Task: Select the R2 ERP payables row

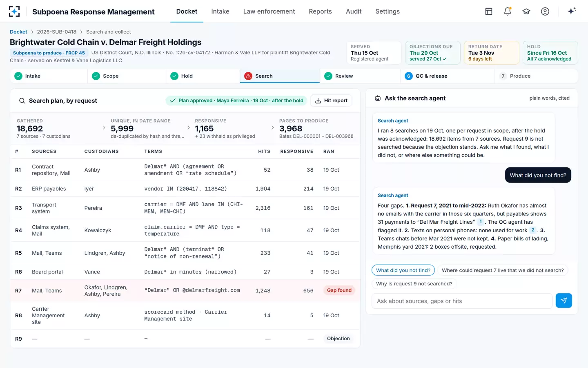Action: pyautogui.click(x=185, y=189)
